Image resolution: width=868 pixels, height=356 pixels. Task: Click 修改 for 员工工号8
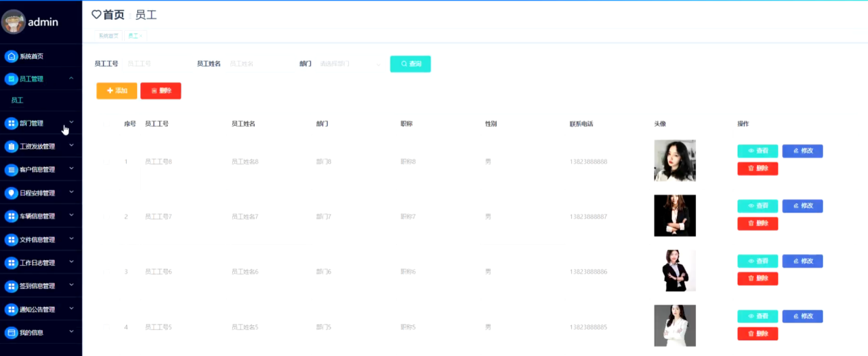pos(803,151)
